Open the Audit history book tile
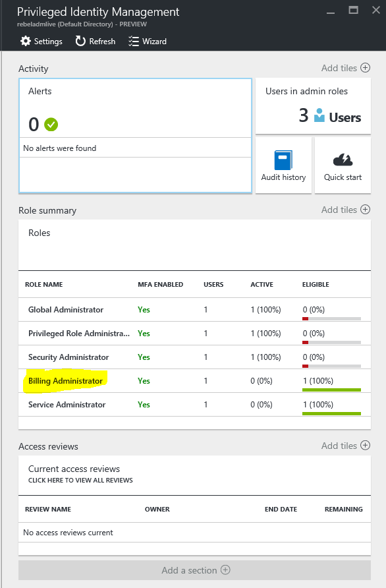Viewport: 386px width, 588px height. (x=283, y=165)
